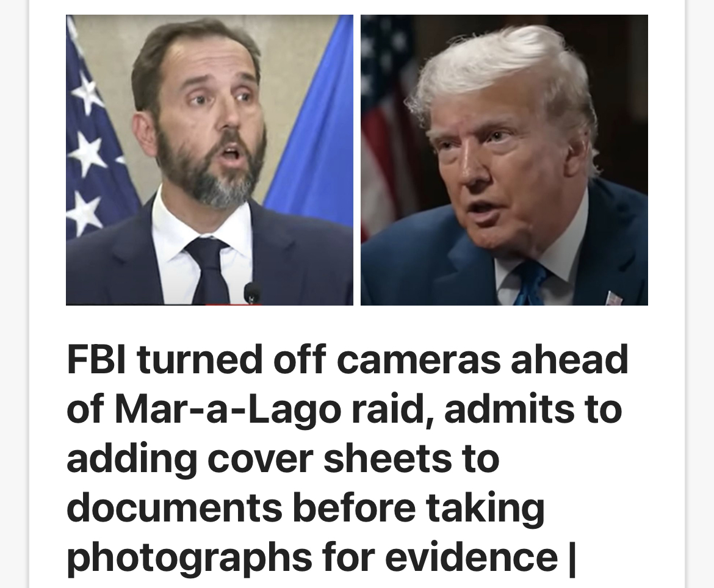Click the gray page margin left of the card
Screen dimensions: 714x588
pyautogui.click(x=14, y=294)
